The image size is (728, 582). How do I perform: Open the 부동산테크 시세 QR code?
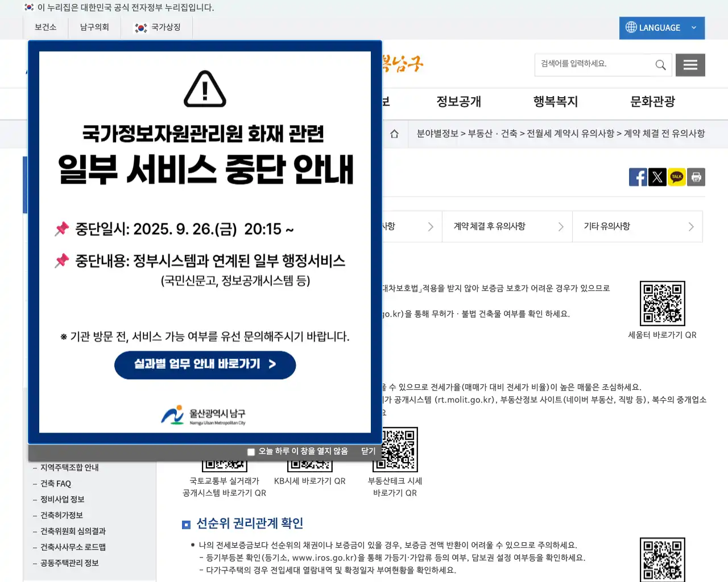(x=395, y=449)
